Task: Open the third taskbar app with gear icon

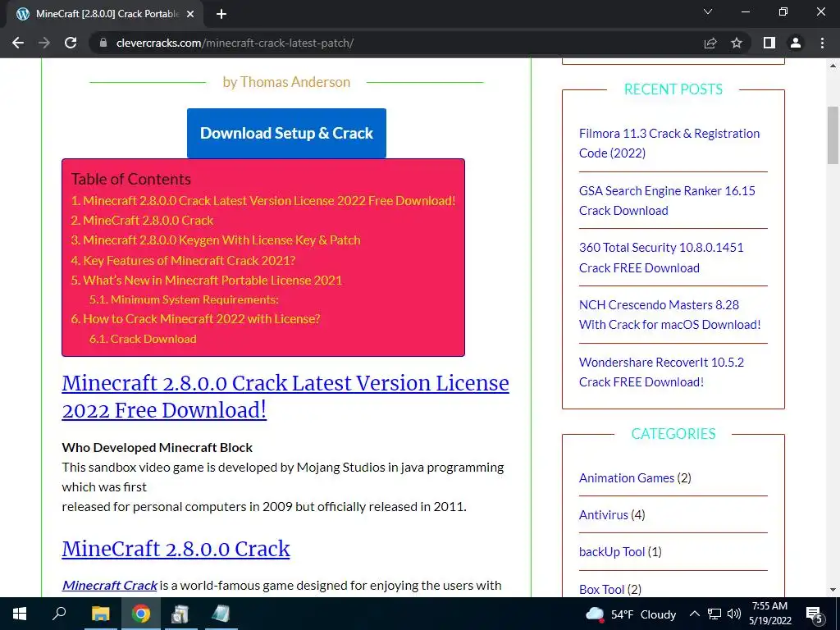Action: pos(180,614)
